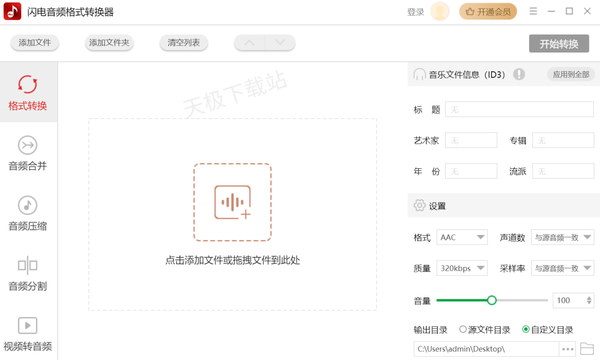The height and width of the screenshot is (360, 600).
Task: Click the output path field C:\Users\admin\Desktop\
Action: 486,349
